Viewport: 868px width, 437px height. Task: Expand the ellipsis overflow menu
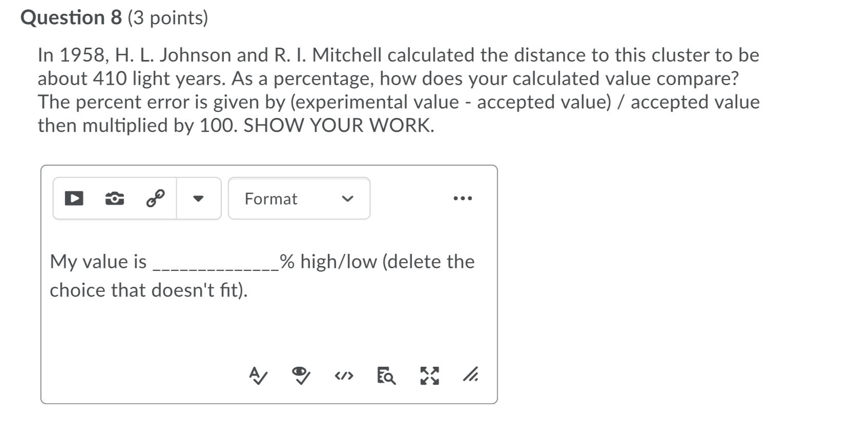463,198
